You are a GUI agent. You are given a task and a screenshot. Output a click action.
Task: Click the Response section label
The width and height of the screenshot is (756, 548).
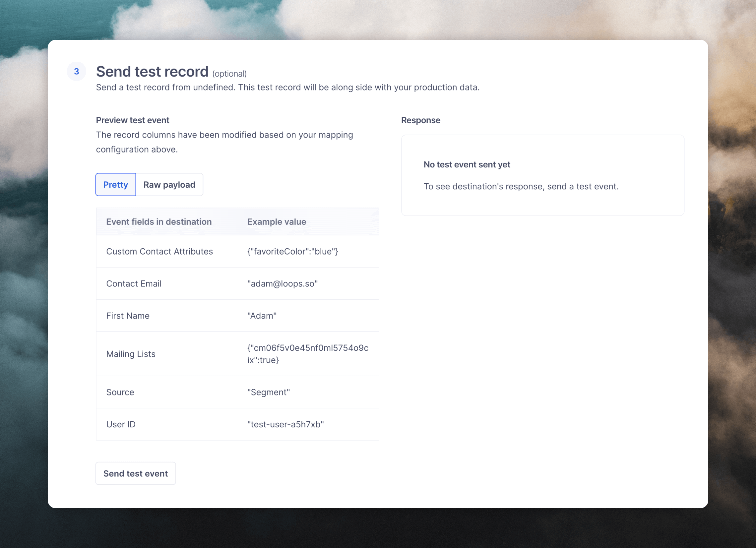(421, 120)
